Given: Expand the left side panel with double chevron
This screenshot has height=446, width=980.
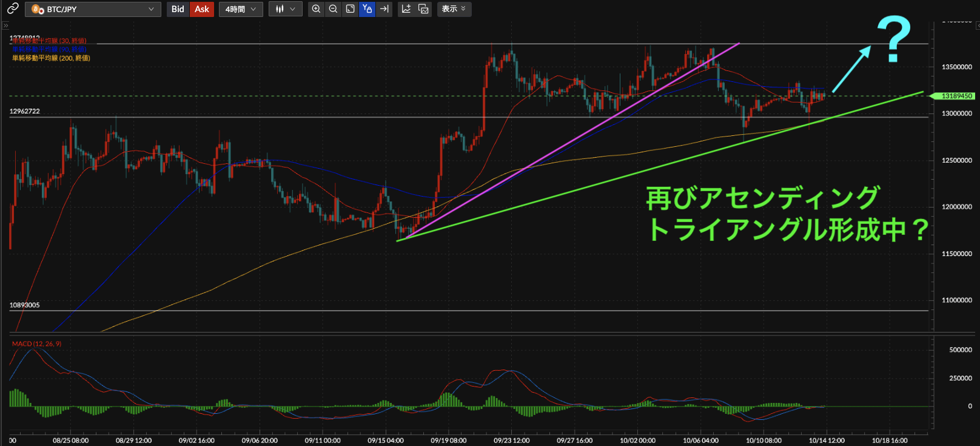Looking at the screenshot, I should coord(5,25).
